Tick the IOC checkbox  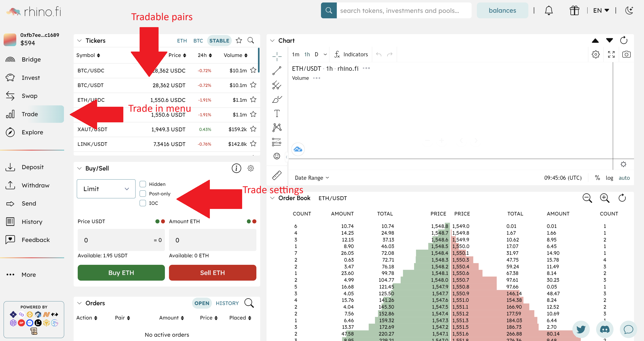click(x=143, y=203)
